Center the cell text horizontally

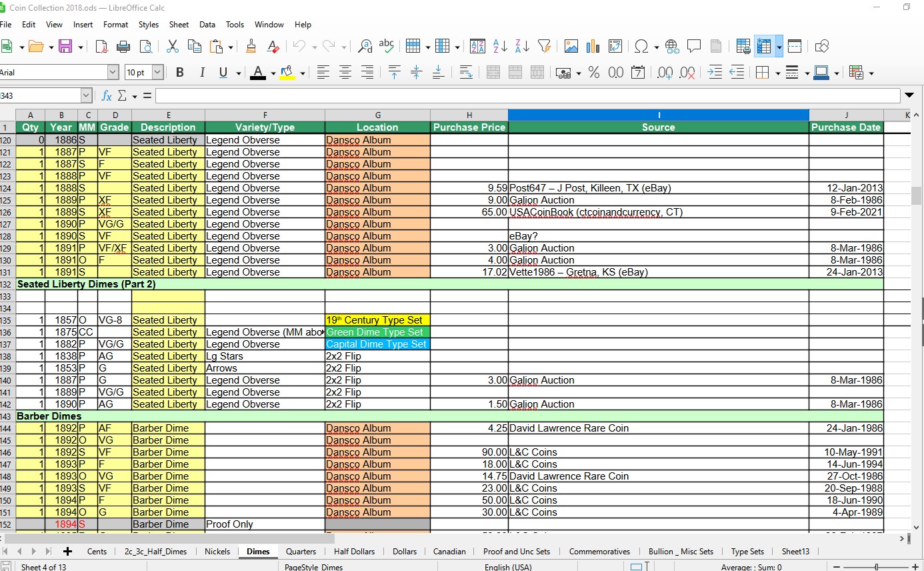click(x=345, y=72)
